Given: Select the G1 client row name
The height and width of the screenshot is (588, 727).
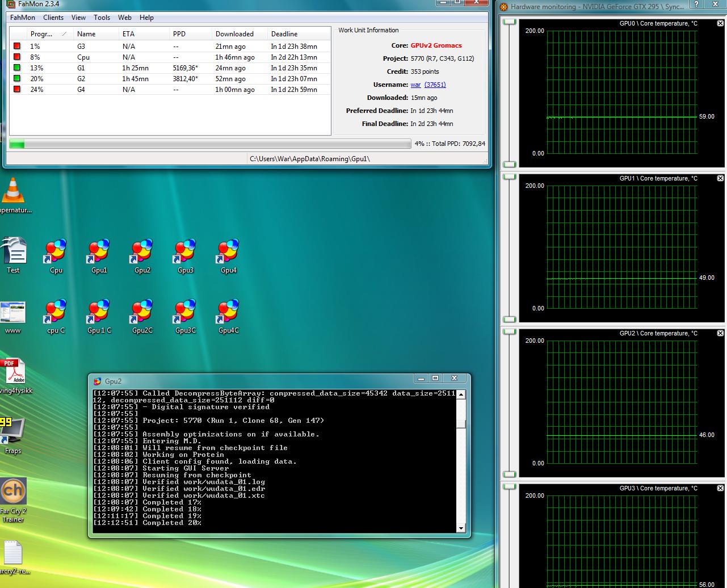Looking at the screenshot, I should [x=81, y=68].
